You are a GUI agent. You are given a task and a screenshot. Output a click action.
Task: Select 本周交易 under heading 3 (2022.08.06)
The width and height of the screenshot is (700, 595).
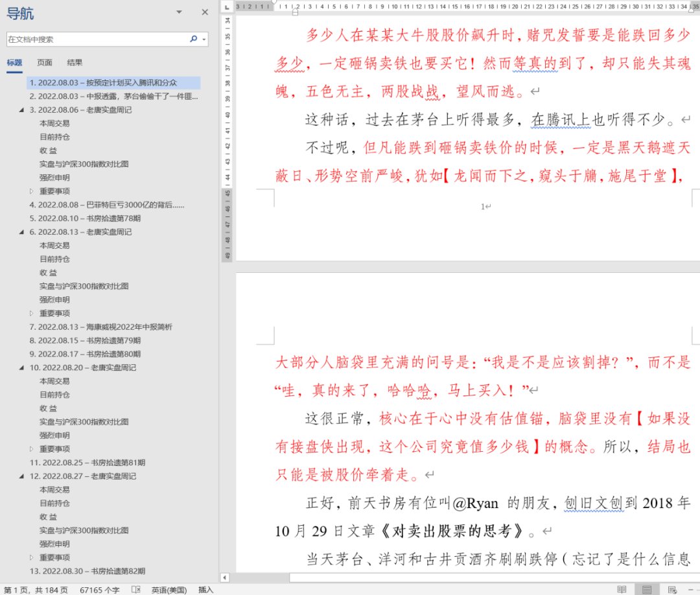coord(54,123)
